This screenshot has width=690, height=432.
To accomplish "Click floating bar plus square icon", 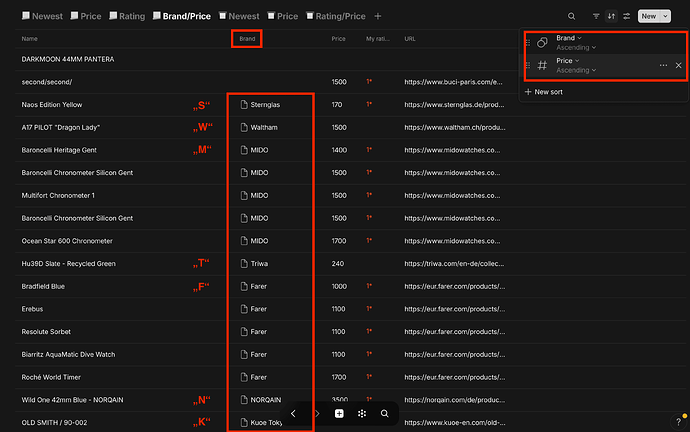I will [x=339, y=414].
